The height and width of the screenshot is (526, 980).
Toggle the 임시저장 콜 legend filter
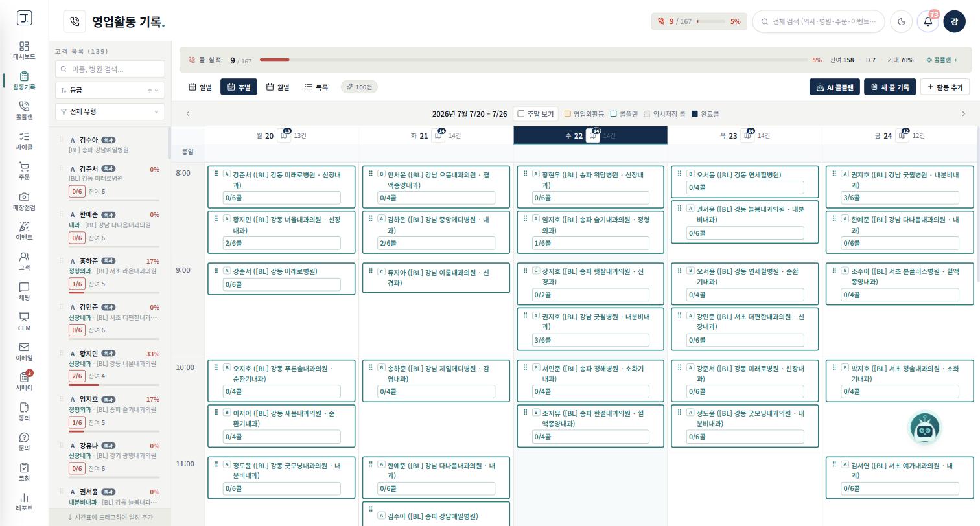[x=664, y=114]
